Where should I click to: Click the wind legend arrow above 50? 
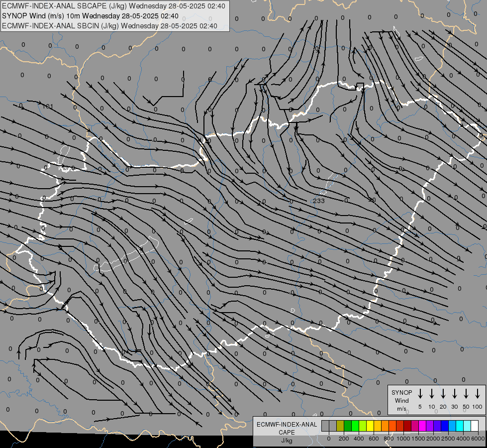click(466, 393)
